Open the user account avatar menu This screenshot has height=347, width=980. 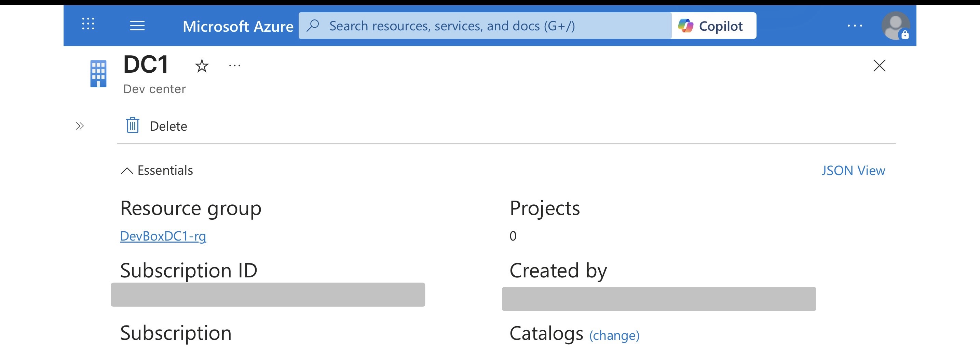click(895, 26)
